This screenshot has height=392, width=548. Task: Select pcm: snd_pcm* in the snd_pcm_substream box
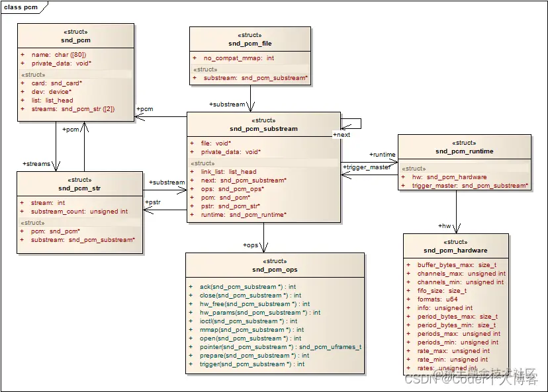pyautogui.click(x=226, y=198)
